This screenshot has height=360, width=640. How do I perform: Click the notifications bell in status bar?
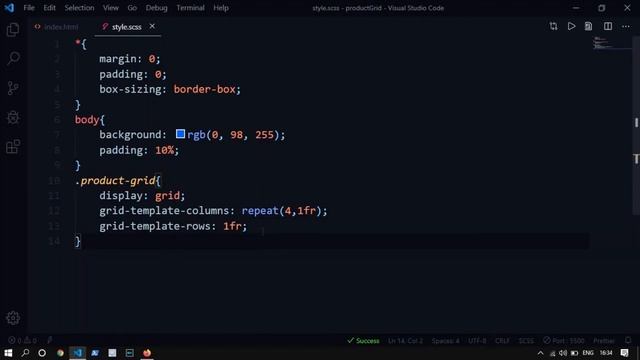click(x=628, y=340)
